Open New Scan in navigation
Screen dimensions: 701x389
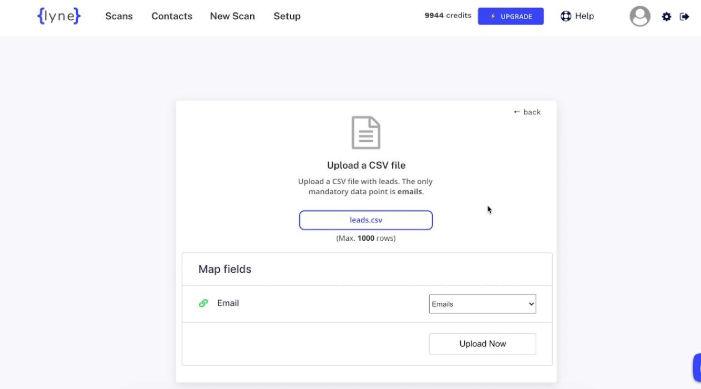232,16
